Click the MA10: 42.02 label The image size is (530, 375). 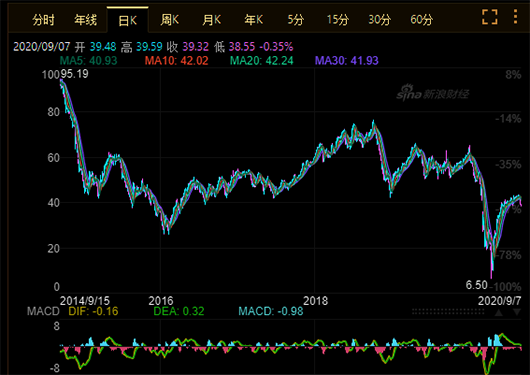click(x=176, y=61)
